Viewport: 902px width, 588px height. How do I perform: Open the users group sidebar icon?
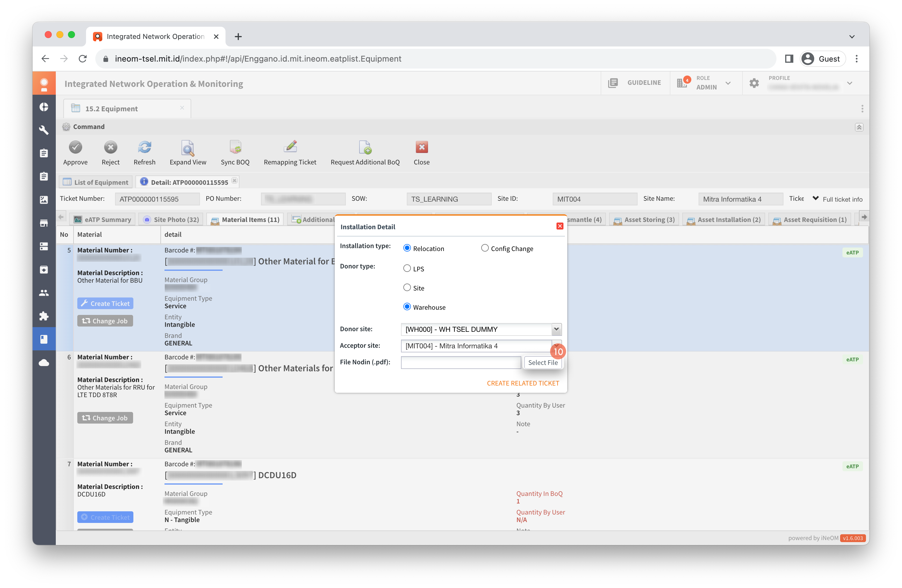(44, 293)
